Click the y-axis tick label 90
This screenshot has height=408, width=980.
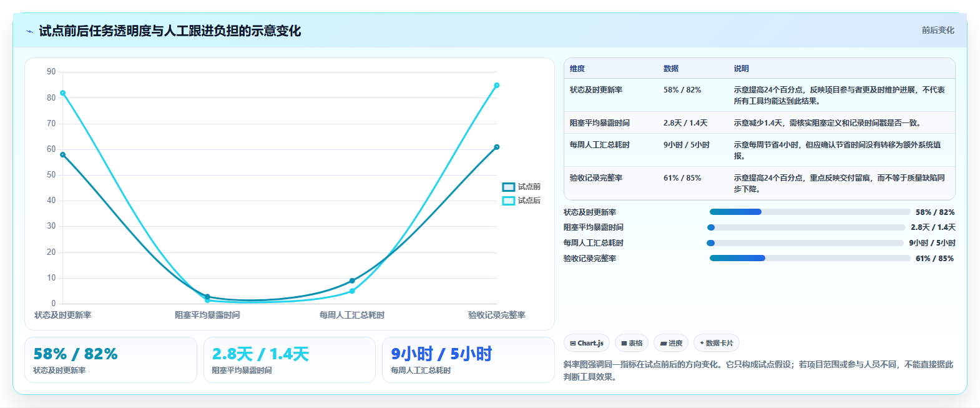coord(51,72)
